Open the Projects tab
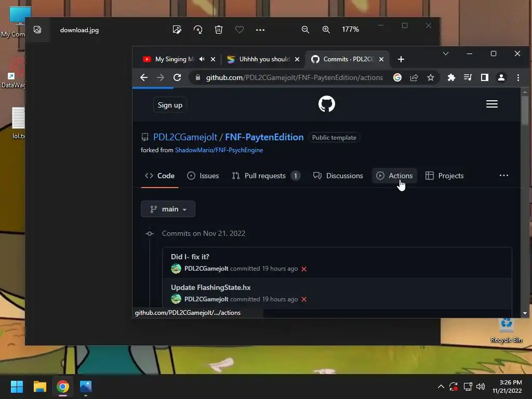This screenshot has height=399, width=532. (445, 176)
